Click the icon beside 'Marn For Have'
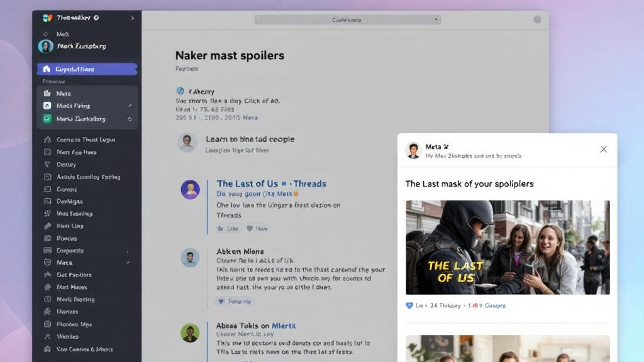The image size is (644, 362). [x=47, y=152]
